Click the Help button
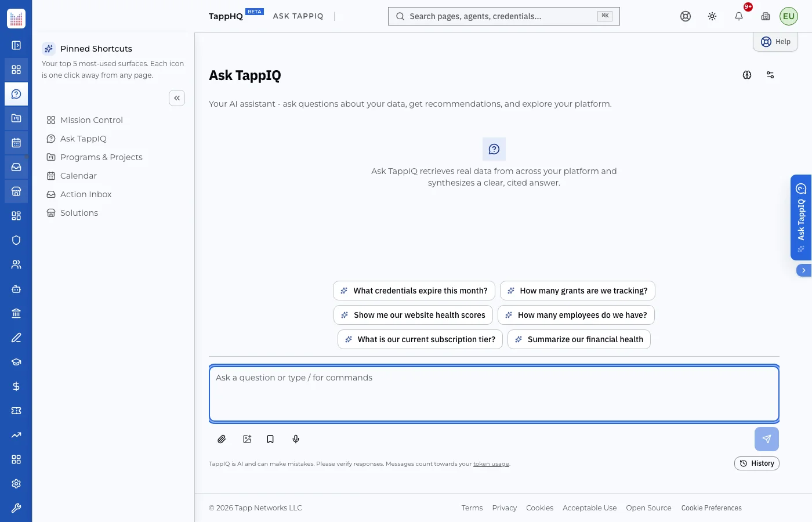Image resolution: width=812 pixels, height=522 pixels. click(775, 42)
